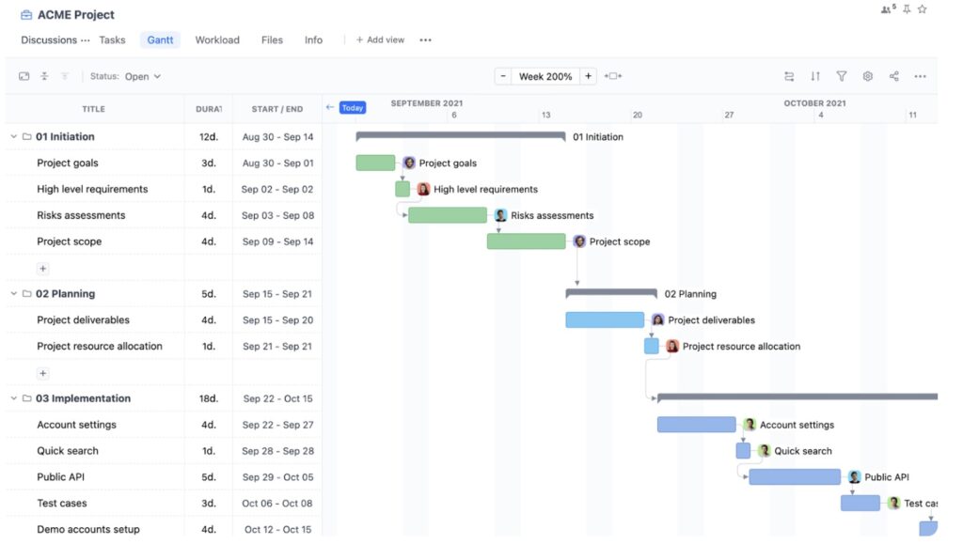Select the Project goals task row

point(164,163)
